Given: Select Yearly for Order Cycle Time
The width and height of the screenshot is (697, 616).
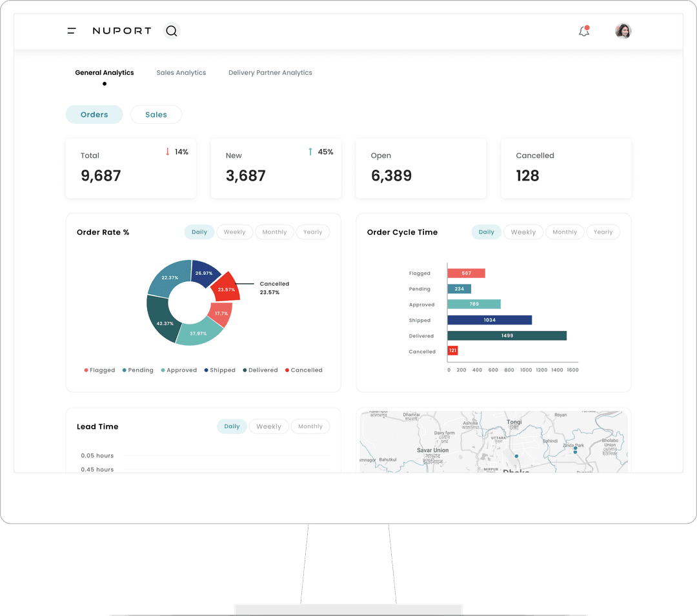Looking at the screenshot, I should (603, 232).
